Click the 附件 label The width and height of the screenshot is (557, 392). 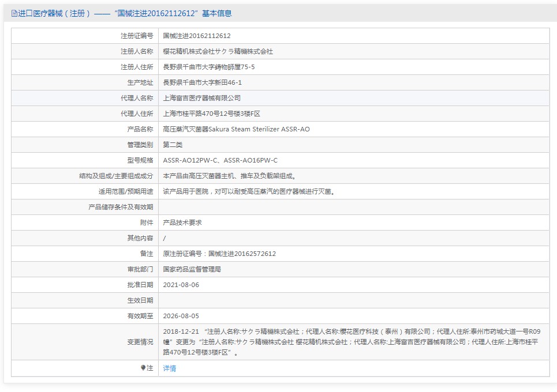pos(147,223)
